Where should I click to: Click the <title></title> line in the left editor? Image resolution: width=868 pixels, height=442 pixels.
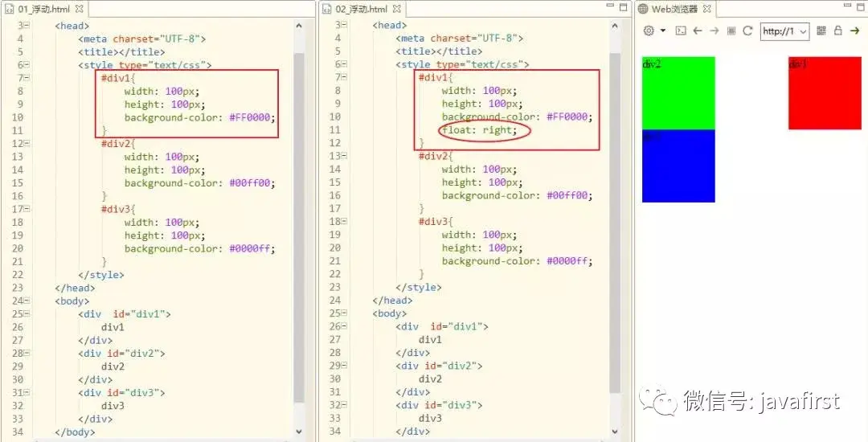point(121,51)
